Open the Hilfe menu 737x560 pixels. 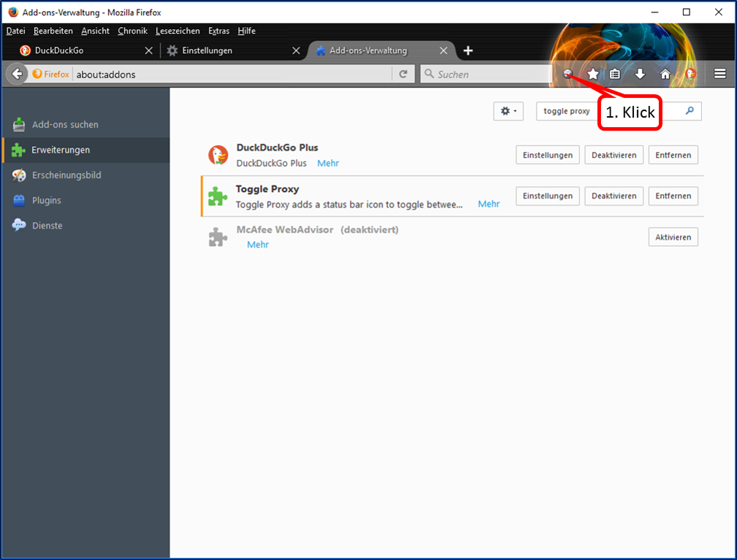point(247,31)
